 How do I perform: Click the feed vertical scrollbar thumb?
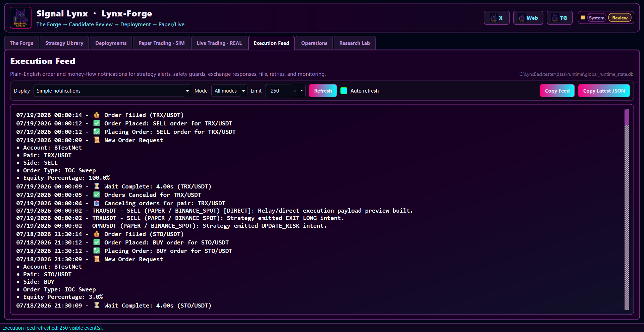point(627,117)
